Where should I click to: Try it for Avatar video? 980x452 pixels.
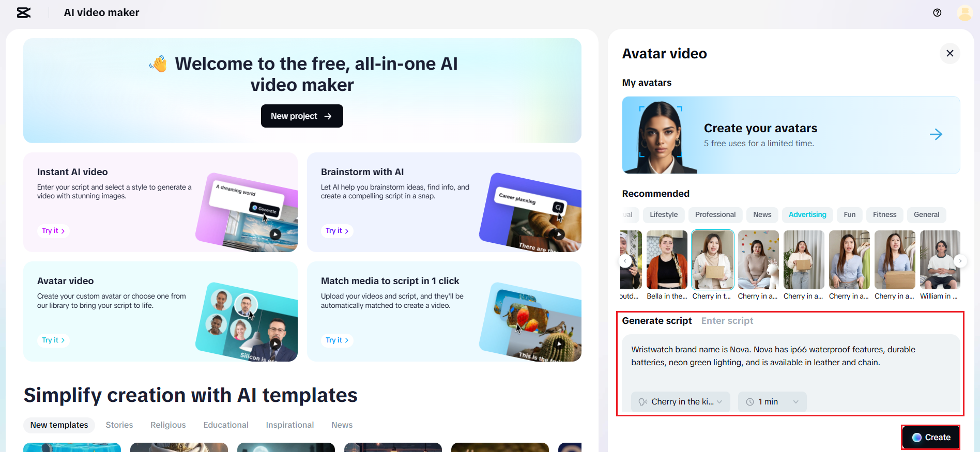[53, 340]
